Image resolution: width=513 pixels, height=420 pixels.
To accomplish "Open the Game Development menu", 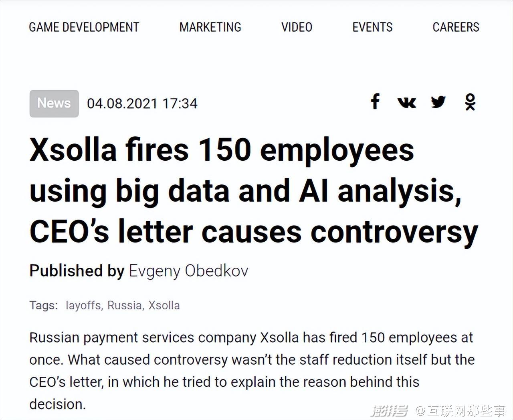I will pos(84,27).
